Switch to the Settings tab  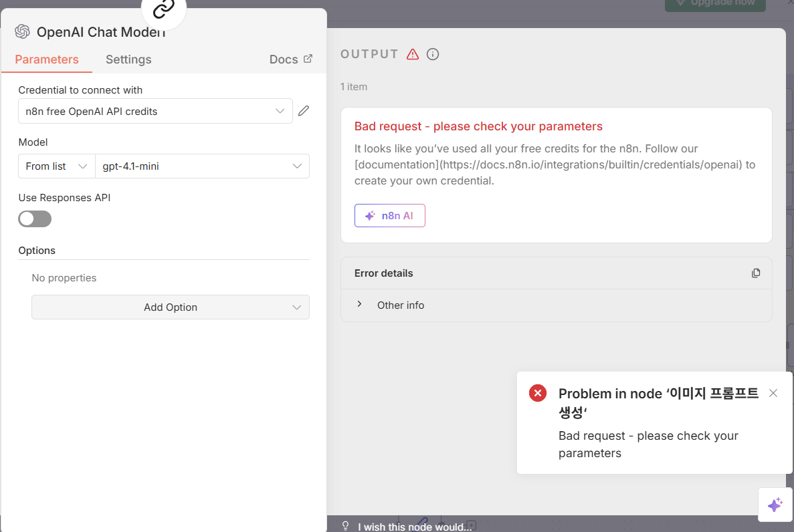128,59
